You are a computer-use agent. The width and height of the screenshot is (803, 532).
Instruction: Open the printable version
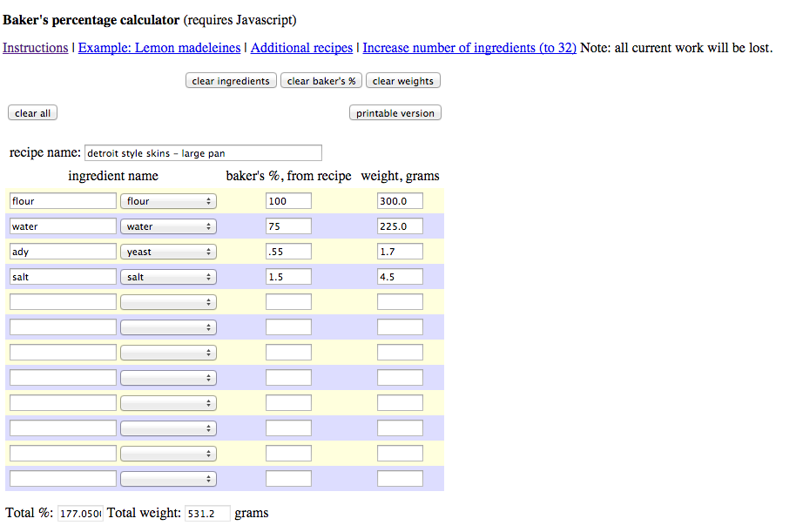[395, 113]
